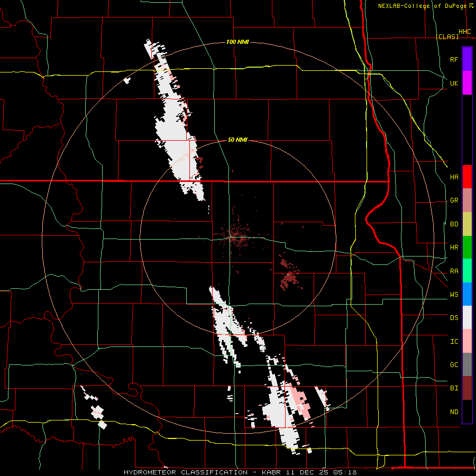Click the white DS legend swatch
This screenshot has height=476, width=476.
click(467, 317)
